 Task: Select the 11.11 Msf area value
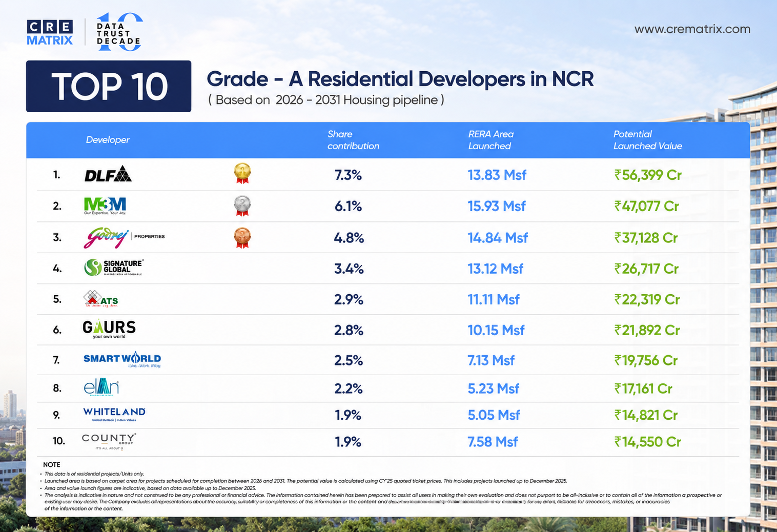tap(494, 299)
